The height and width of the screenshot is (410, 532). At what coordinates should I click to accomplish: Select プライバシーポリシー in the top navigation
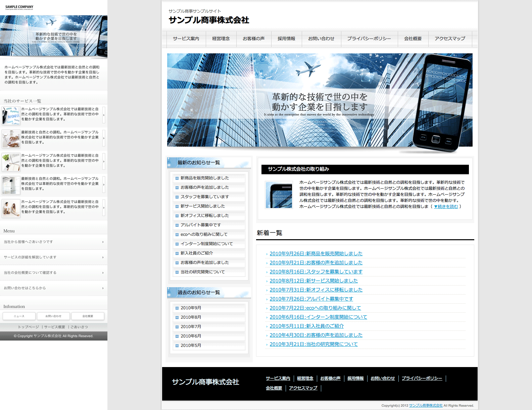pyautogui.click(x=369, y=39)
